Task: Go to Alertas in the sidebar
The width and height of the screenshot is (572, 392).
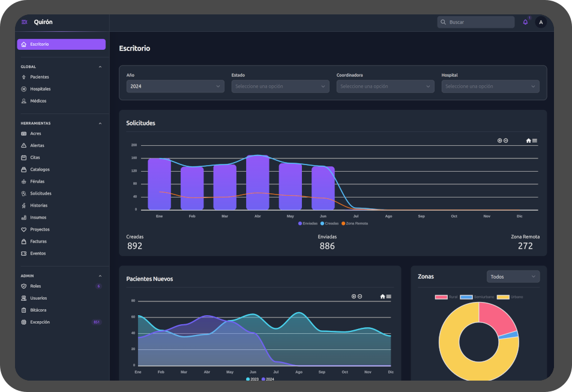Action: click(37, 145)
